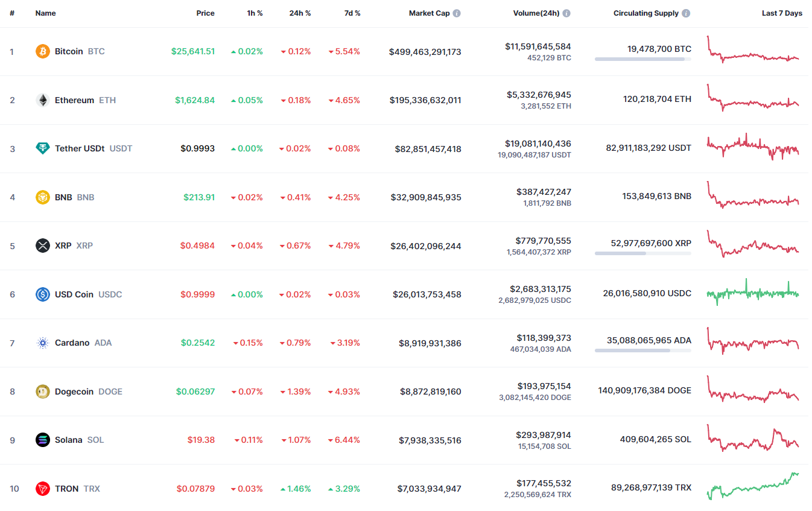Viewport: 812px width, 511px height.
Task: Click the Market Cap info icon
Action: 457,13
